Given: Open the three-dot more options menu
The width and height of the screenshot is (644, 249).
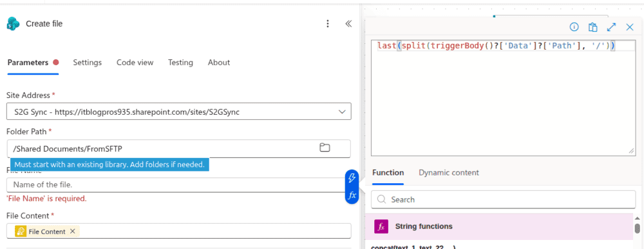Looking at the screenshot, I should pos(328,24).
